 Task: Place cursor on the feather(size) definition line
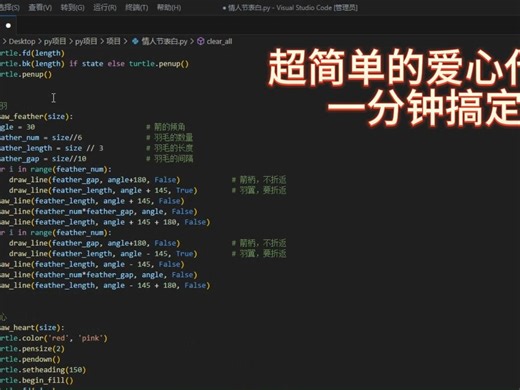36,116
